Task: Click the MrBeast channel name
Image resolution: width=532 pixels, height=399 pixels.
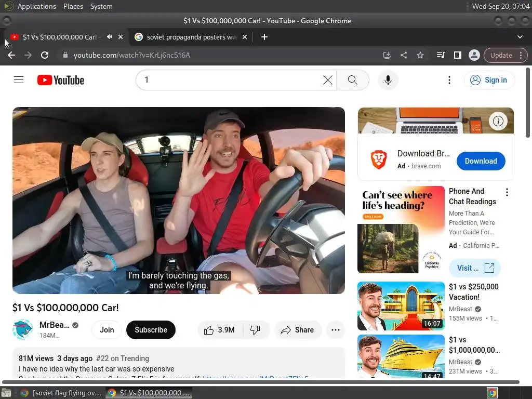Action: pos(55,325)
